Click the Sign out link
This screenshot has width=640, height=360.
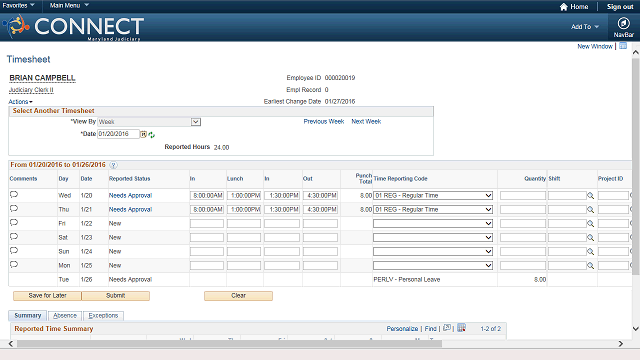(620, 7)
